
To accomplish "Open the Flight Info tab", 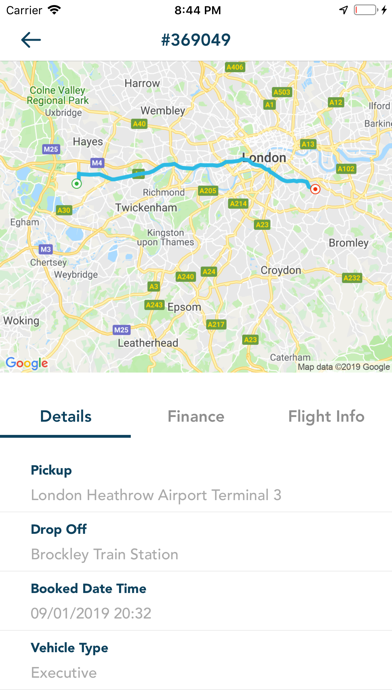I will [326, 416].
